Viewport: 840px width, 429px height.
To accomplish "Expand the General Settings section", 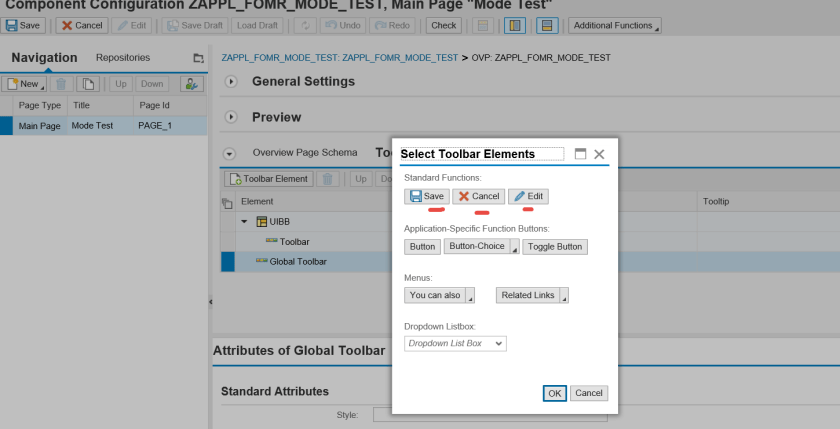I will click(231, 81).
